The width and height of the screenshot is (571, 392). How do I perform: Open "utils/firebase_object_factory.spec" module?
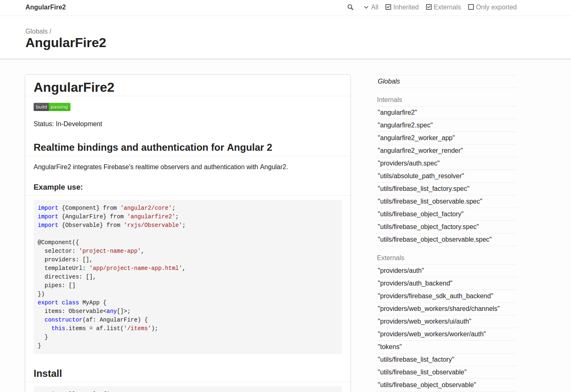point(446,227)
